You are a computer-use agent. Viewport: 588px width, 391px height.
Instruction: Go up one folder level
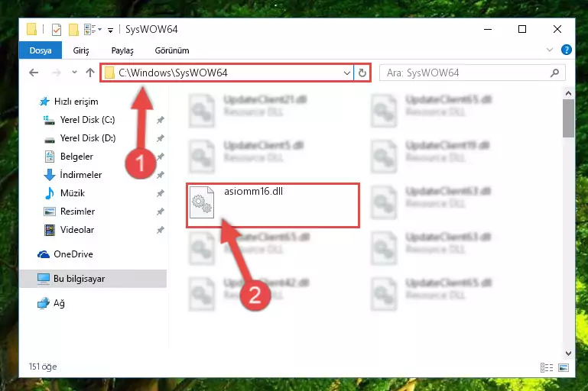coord(90,73)
